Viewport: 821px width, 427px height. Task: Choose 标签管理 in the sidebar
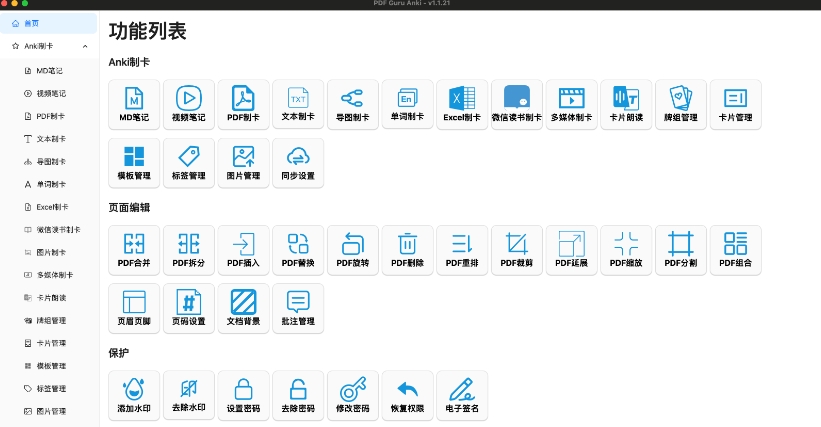(51, 388)
